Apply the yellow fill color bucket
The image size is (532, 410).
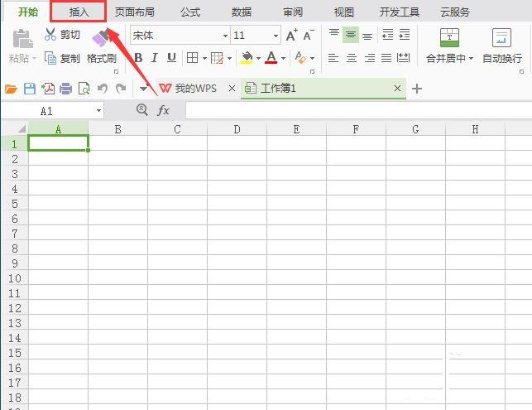(x=247, y=58)
